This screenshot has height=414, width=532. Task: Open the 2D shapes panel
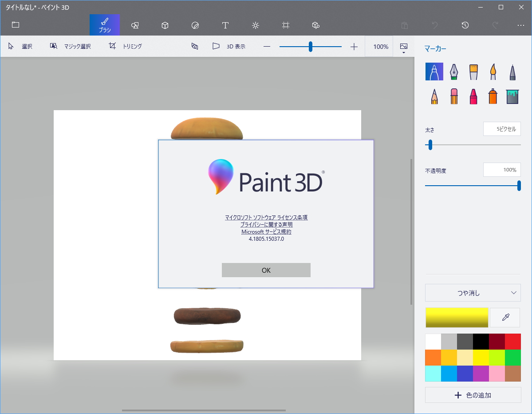tap(134, 25)
